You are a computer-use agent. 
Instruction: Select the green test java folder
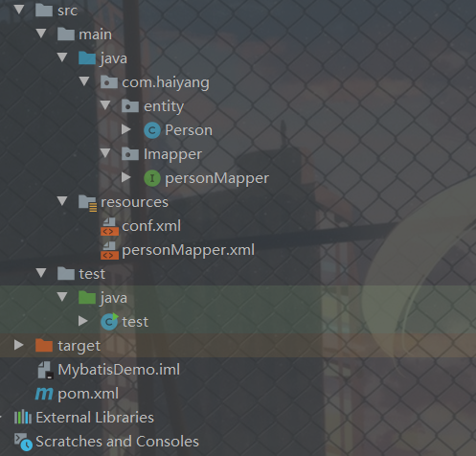pyautogui.click(x=114, y=298)
